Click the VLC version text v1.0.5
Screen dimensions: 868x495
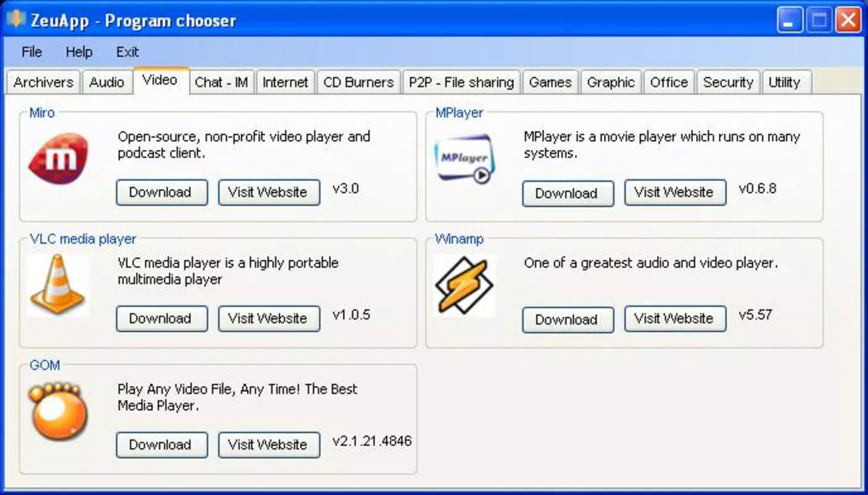(x=351, y=315)
